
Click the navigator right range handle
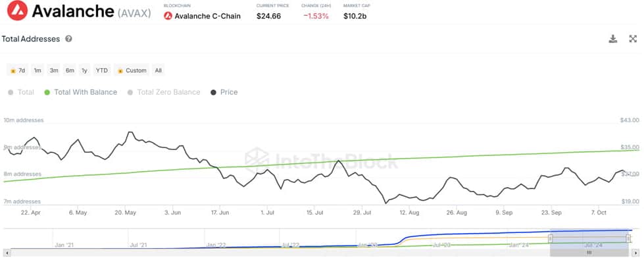click(x=628, y=238)
